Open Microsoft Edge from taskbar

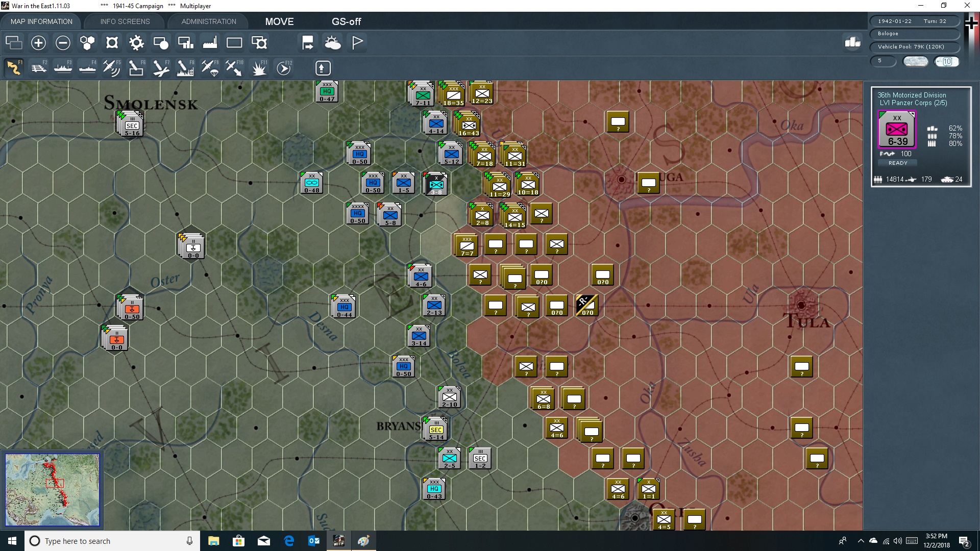[x=289, y=541]
